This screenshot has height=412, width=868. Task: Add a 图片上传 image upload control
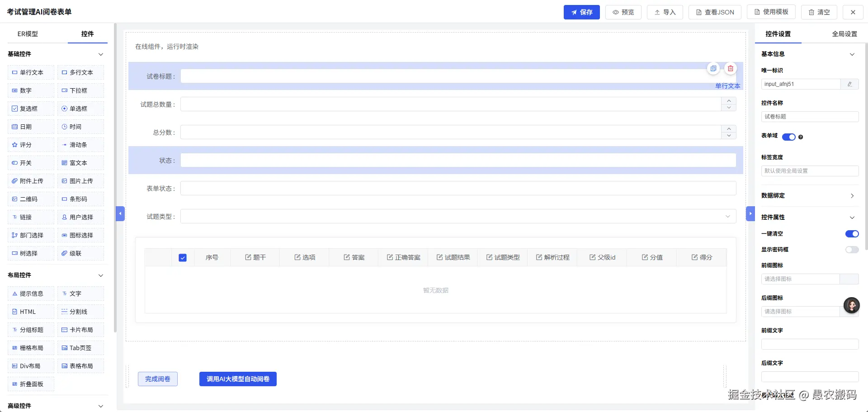pyautogui.click(x=80, y=181)
